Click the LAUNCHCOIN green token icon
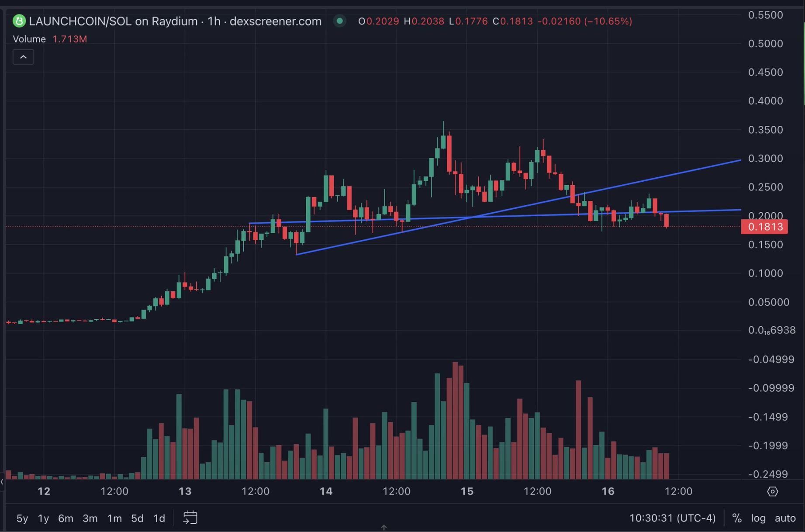 point(19,21)
